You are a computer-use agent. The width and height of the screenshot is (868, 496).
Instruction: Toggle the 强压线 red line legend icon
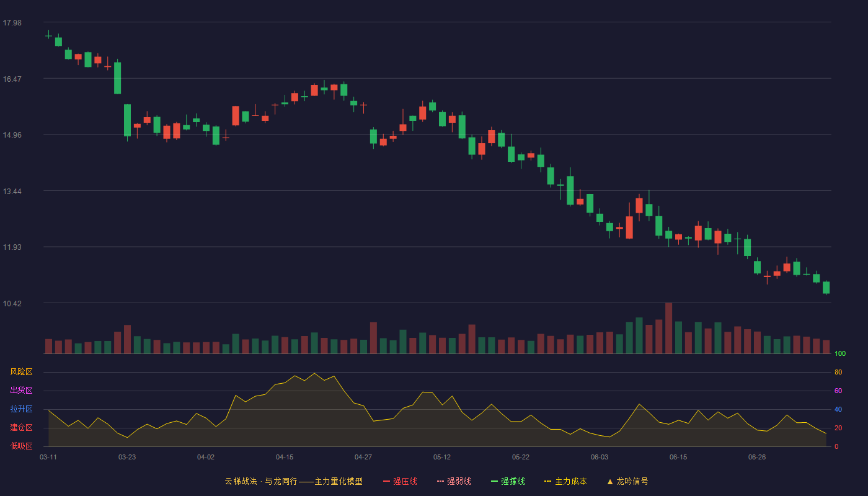387,481
